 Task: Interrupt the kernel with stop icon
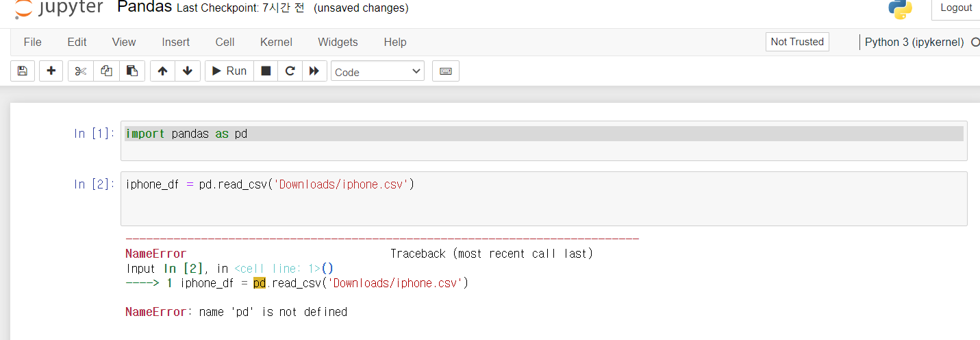tap(266, 71)
